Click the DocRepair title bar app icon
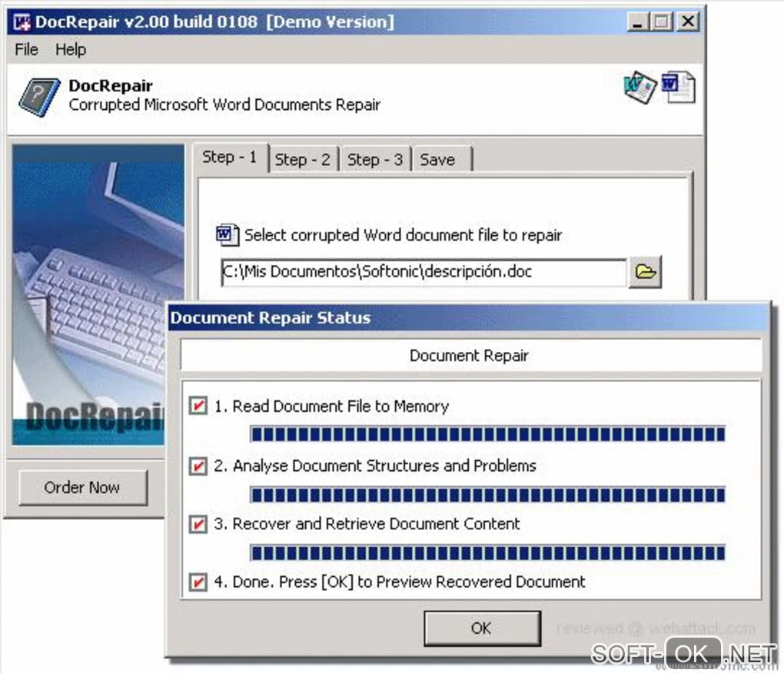Viewport: 784px width, 673px height. 22,22
